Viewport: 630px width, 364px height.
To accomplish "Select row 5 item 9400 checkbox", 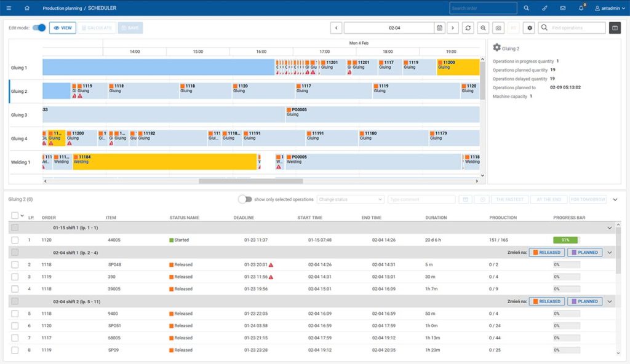I will coord(15,314).
